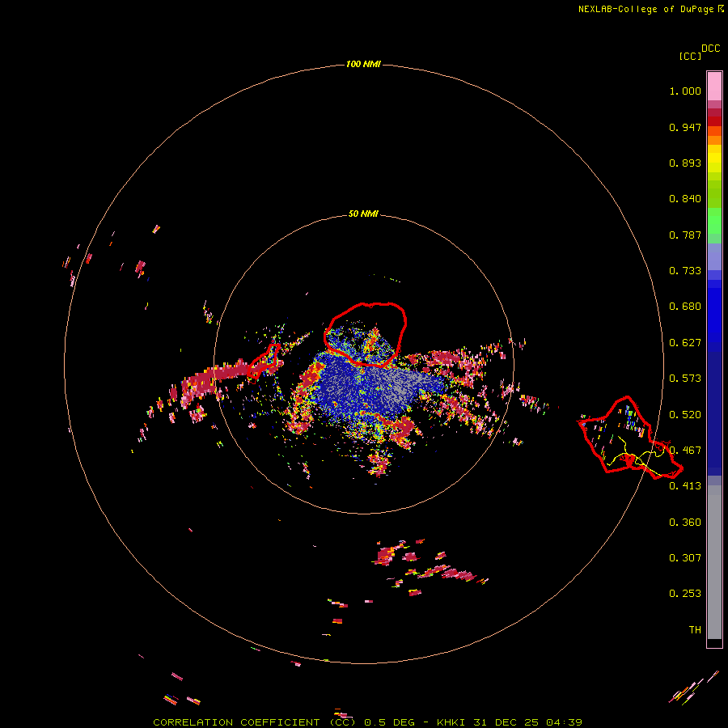
Task: Select the 0.787 scale value
Action: pyautogui.click(x=685, y=235)
